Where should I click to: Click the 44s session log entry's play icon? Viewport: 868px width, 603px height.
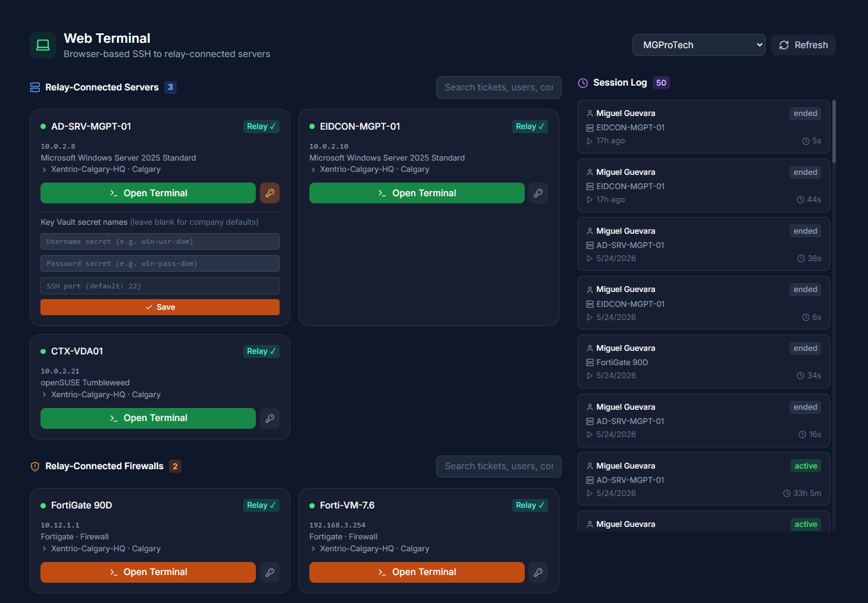click(590, 200)
